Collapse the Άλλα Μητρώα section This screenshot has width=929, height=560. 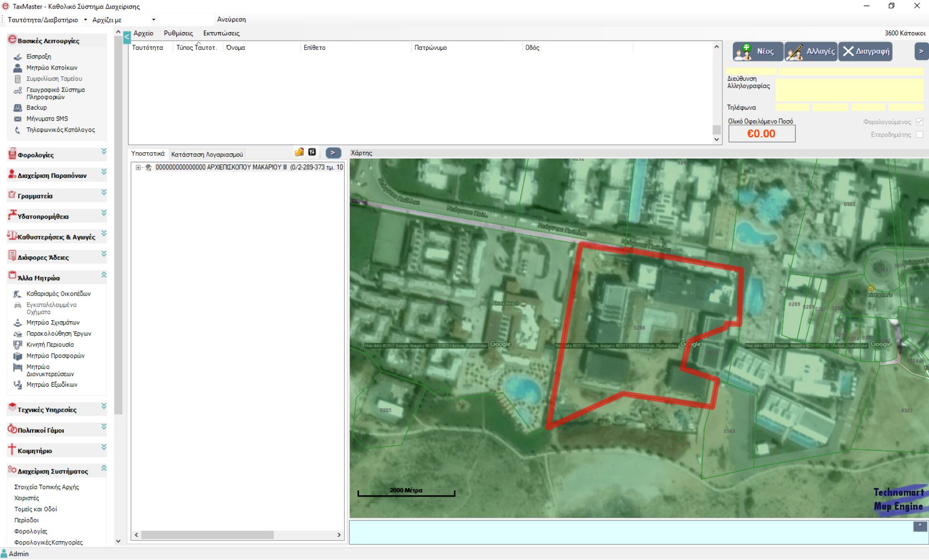click(x=104, y=275)
